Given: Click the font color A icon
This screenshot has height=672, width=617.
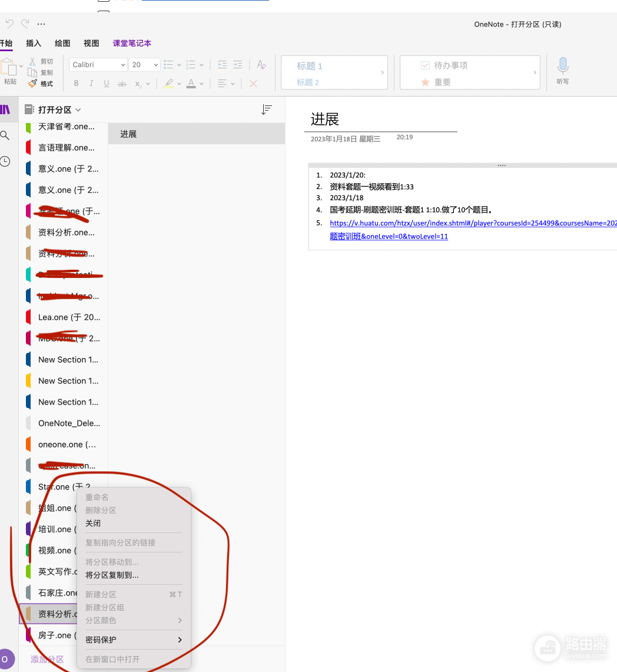Looking at the screenshot, I should coord(191,83).
